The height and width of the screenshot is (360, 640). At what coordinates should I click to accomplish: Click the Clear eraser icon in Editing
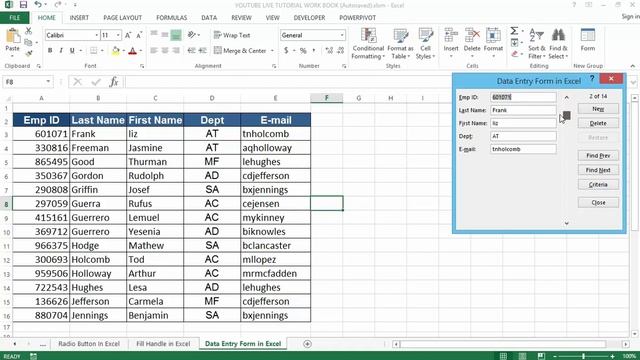[x=515, y=54]
